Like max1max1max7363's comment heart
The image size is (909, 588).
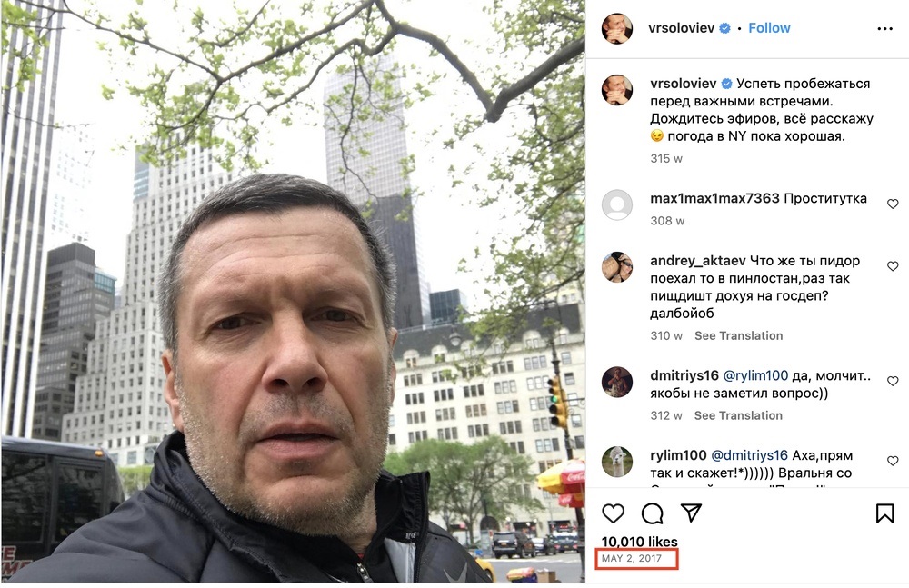click(x=893, y=204)
